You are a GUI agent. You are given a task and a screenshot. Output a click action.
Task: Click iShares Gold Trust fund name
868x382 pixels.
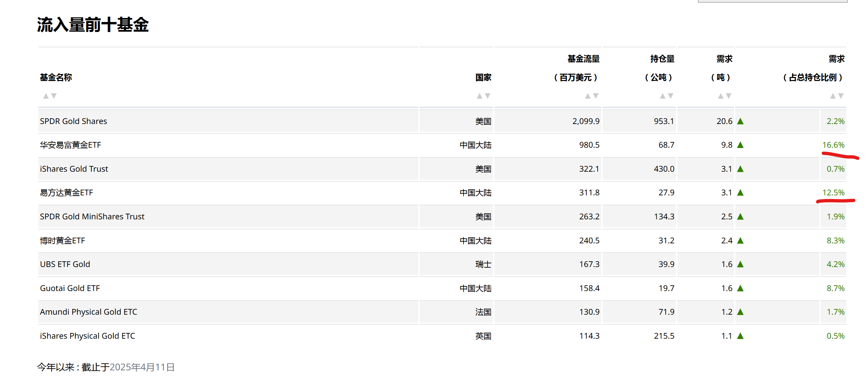74,169
